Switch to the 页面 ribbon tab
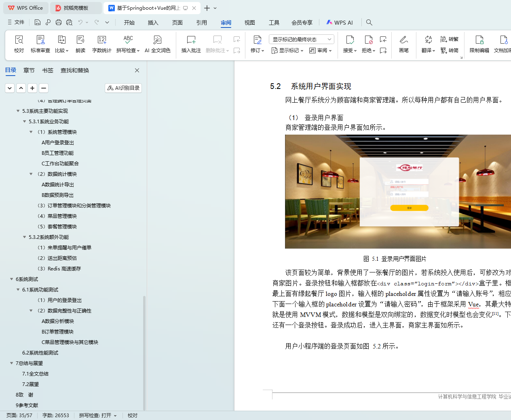511x420 pixels. click(177, 23)
